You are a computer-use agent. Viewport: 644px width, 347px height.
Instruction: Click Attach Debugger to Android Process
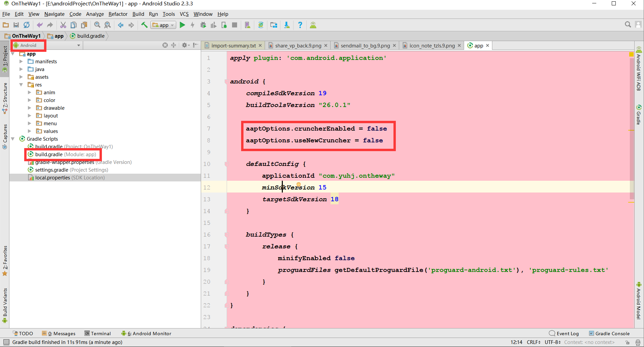(x=224, y=25)
